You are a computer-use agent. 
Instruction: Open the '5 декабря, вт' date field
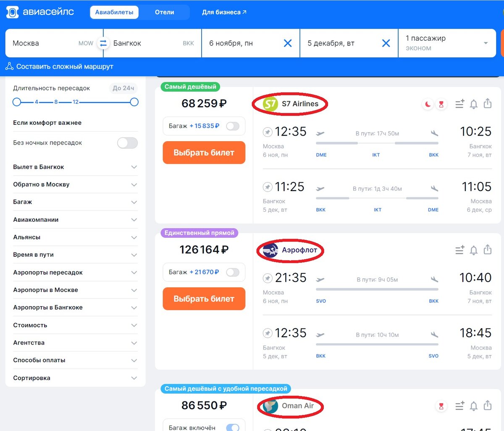[x=349, y=43]
